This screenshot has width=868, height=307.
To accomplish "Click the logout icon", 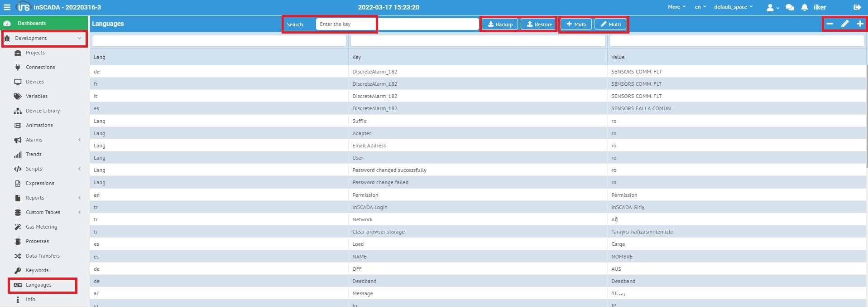I will (x=857, y=7).
